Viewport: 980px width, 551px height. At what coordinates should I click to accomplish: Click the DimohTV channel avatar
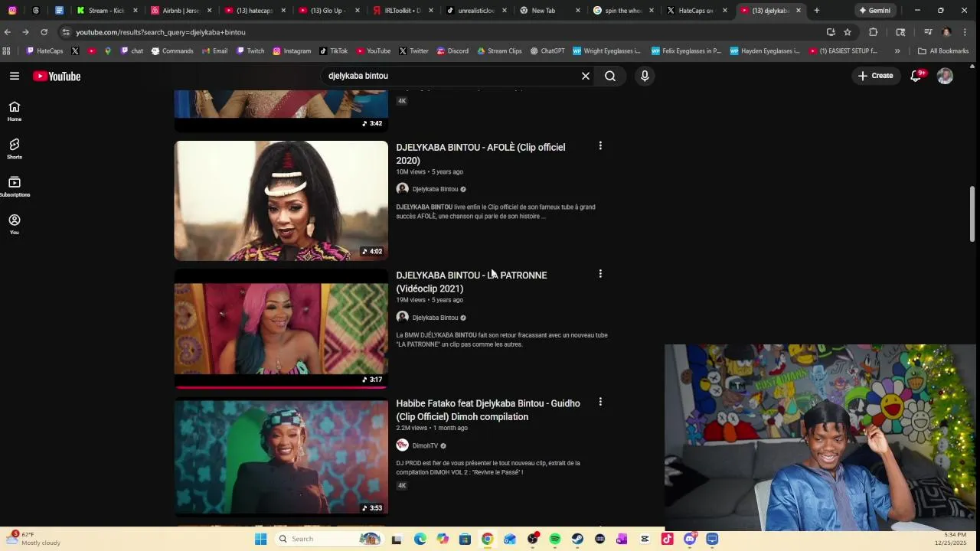coord(402,445)
